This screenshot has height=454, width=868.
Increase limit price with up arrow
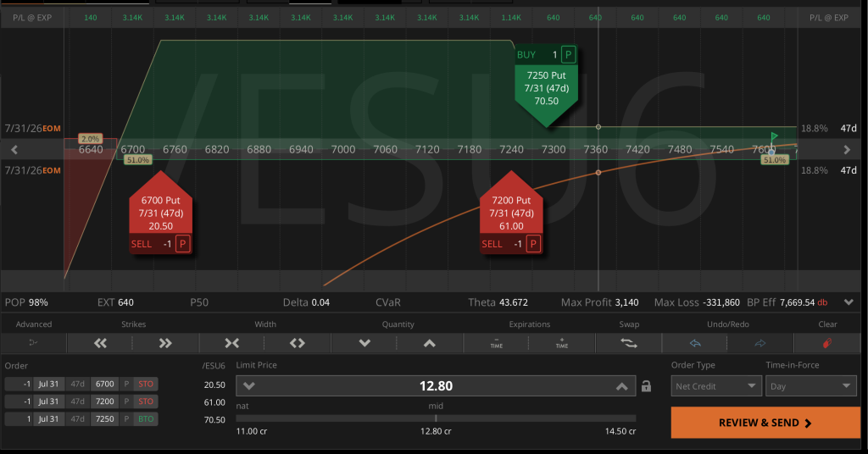pos(621,386)
